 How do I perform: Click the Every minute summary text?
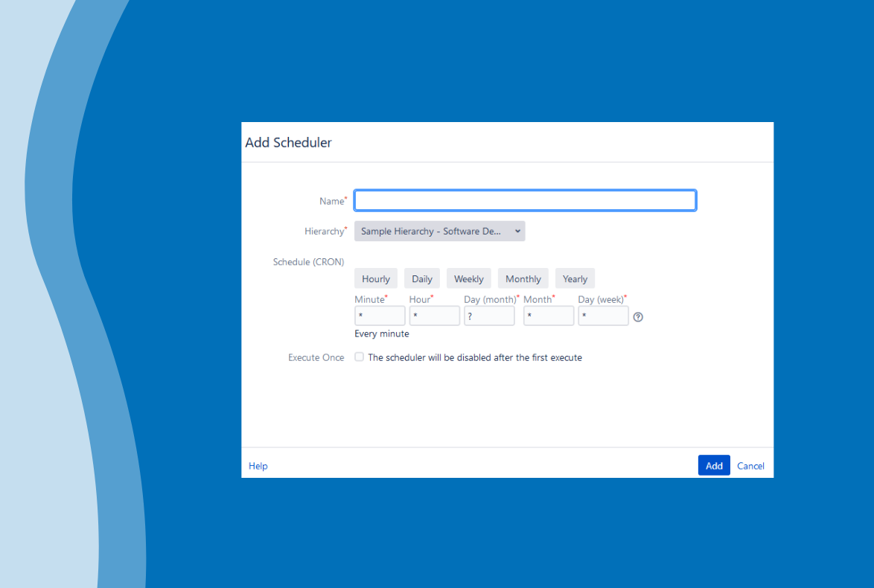[381, 333]
